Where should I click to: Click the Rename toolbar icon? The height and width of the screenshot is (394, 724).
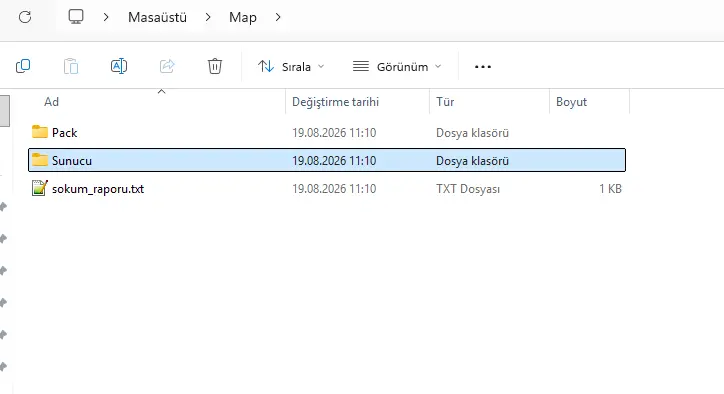coord(119,66)
